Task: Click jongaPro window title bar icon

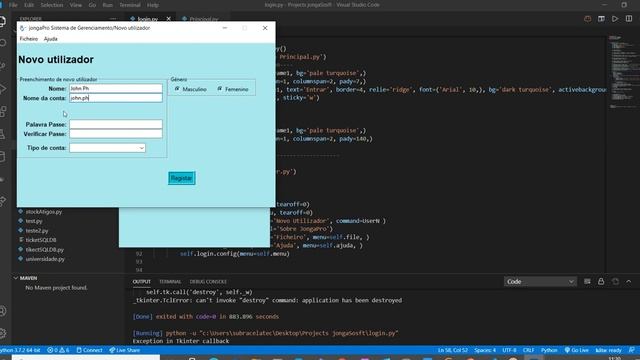Action: [x=22, y=28]
